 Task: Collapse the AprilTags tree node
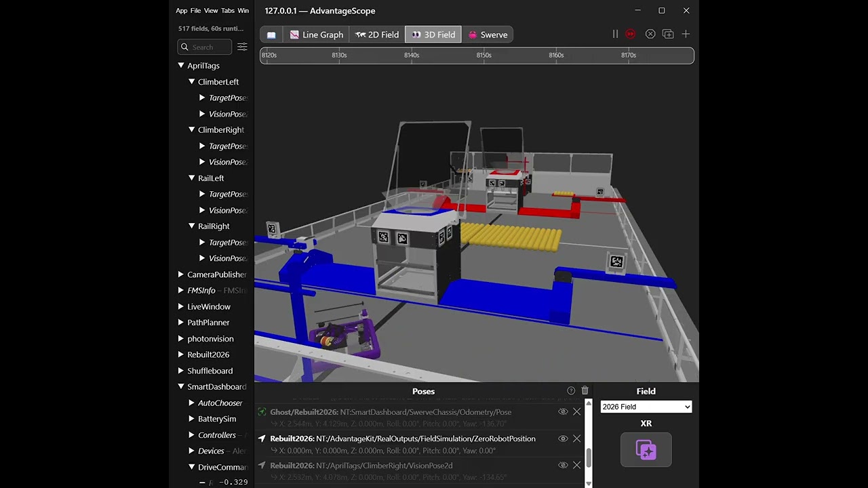(x=181, y=66)
